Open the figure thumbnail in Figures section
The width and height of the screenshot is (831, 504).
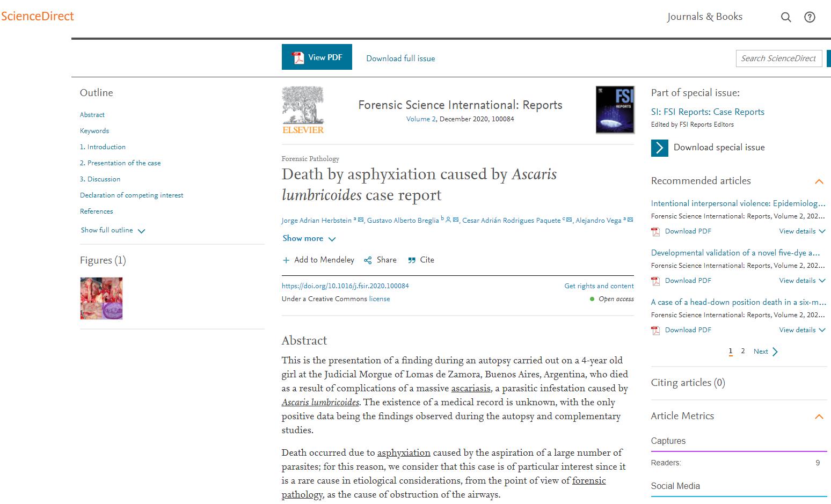coord(101,298)
